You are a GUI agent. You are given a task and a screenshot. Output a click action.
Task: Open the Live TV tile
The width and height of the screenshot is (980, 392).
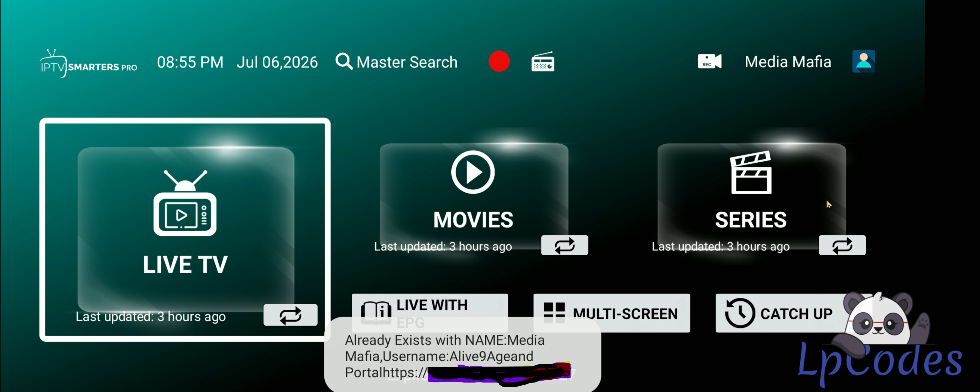185,229
